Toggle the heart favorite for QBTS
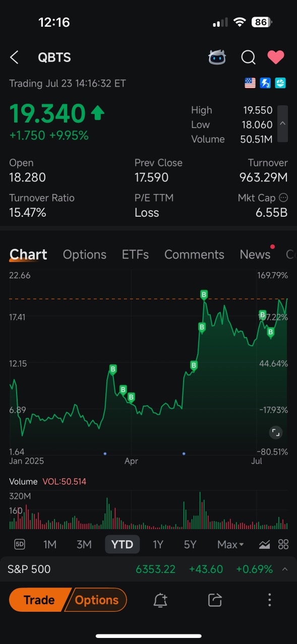 [x=276, y=57]
